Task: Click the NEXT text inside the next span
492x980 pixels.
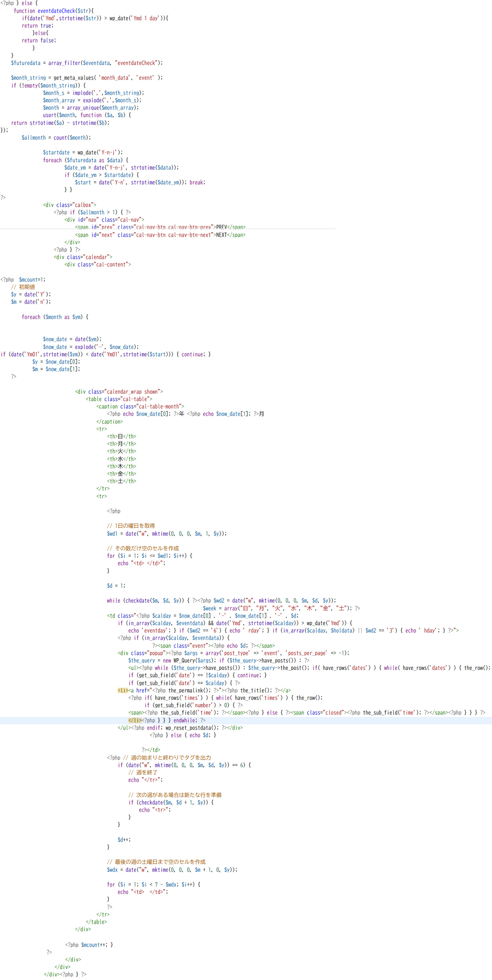Action: point(221,235)
